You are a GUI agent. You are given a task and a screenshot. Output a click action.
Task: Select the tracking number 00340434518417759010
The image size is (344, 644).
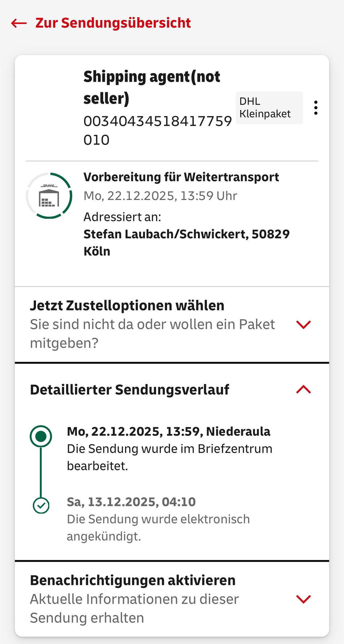click(158, 130)
